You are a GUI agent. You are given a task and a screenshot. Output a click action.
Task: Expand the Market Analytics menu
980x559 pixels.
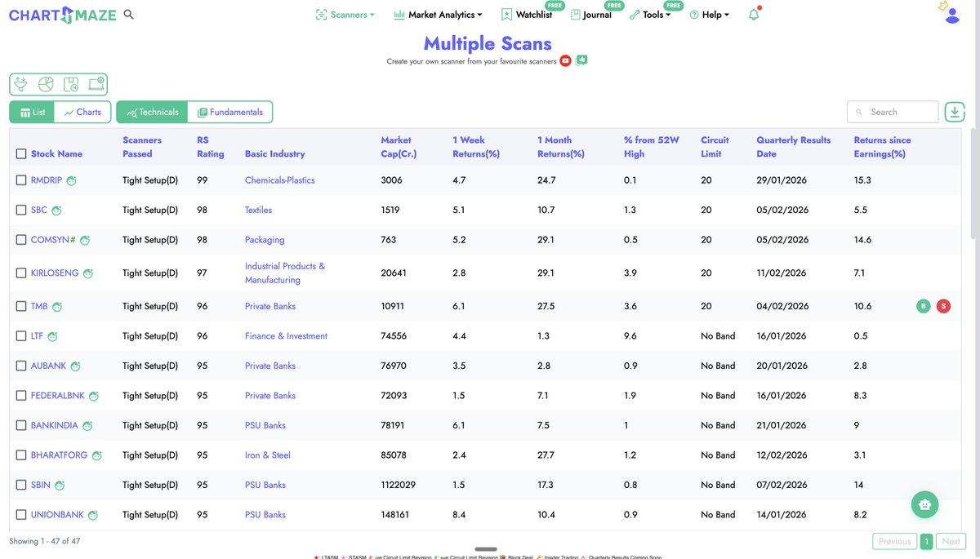coord(438,15)
